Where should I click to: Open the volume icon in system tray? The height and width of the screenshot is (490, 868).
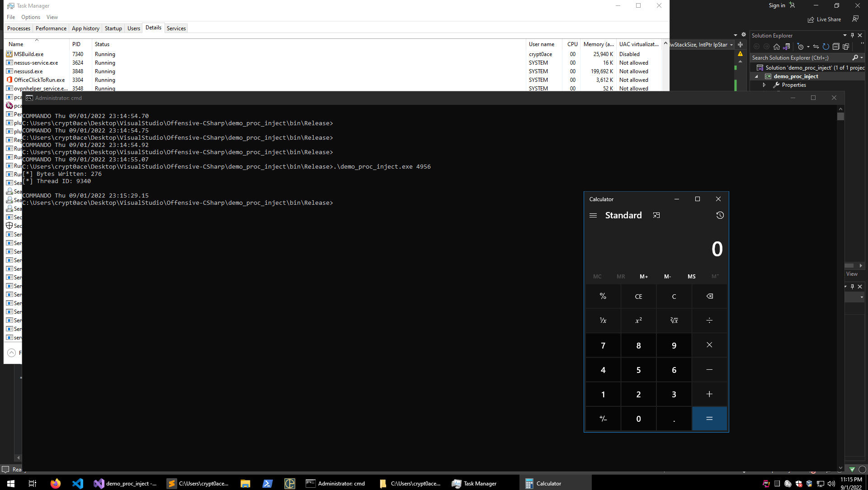pyautogui.click(x=832, y=483)
